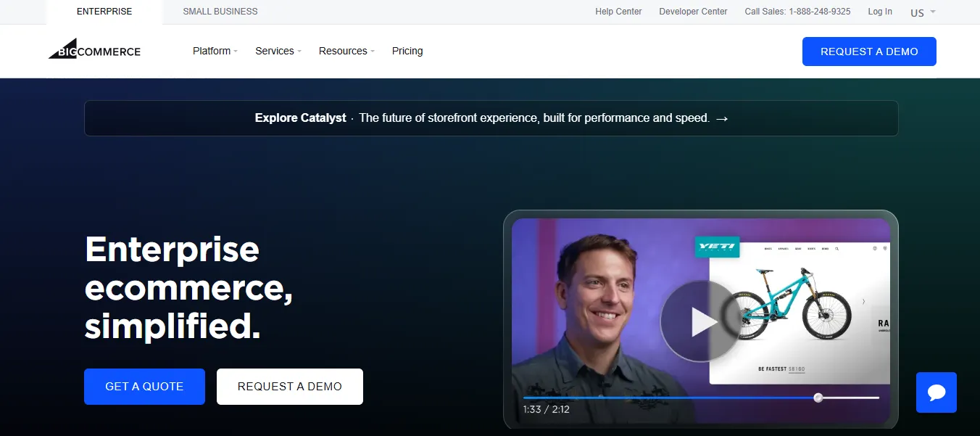
Task: Click the video progress slider handle
Action: tap(818, 398)
